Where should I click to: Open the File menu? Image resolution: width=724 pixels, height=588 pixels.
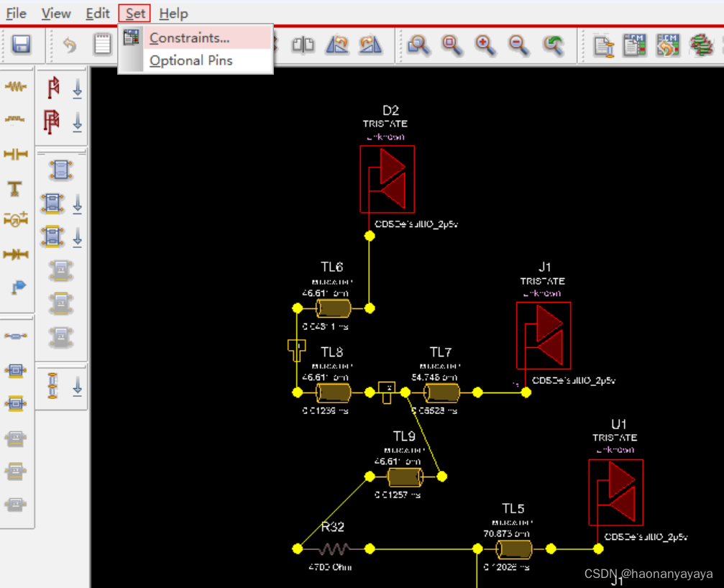(x=16, y=14)
